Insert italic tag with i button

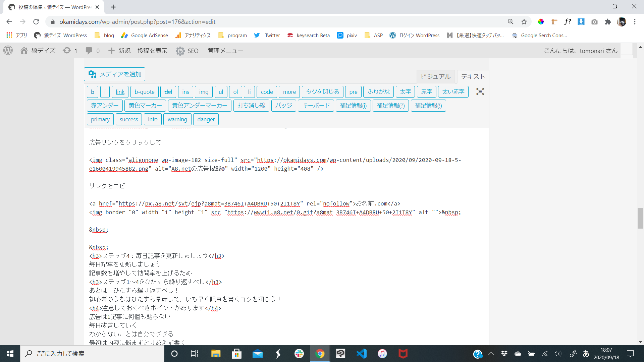[105, 92]
